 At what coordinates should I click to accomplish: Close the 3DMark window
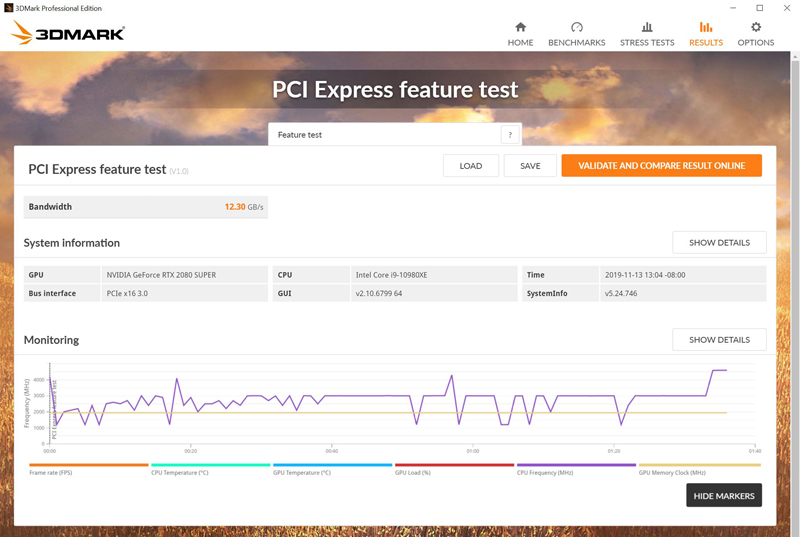coord(787,8)
